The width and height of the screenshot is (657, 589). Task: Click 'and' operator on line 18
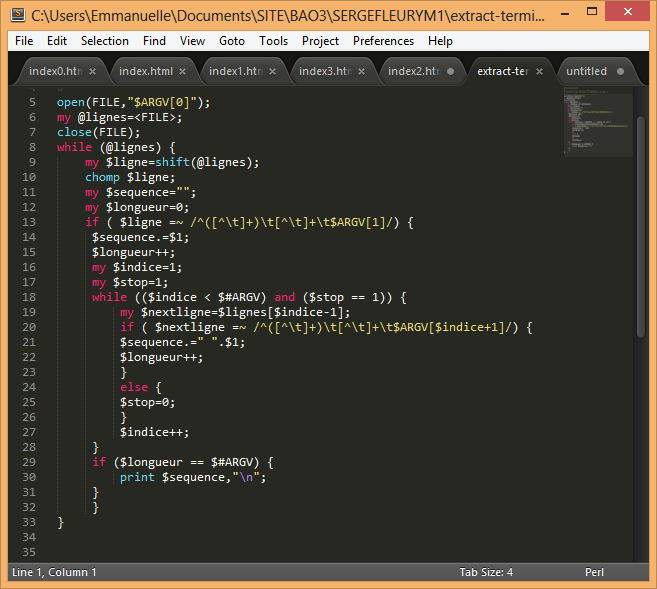(285, 297)
